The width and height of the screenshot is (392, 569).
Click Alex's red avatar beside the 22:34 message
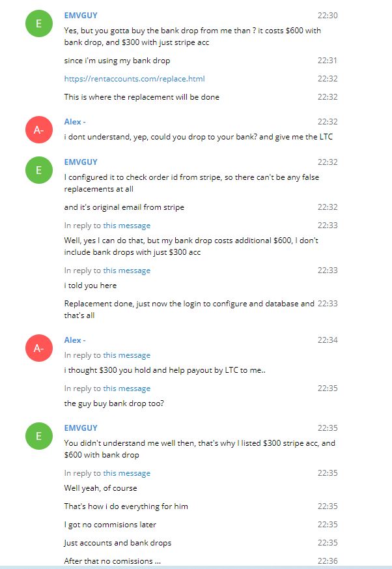pyautogui.click(x=38, y=349)
